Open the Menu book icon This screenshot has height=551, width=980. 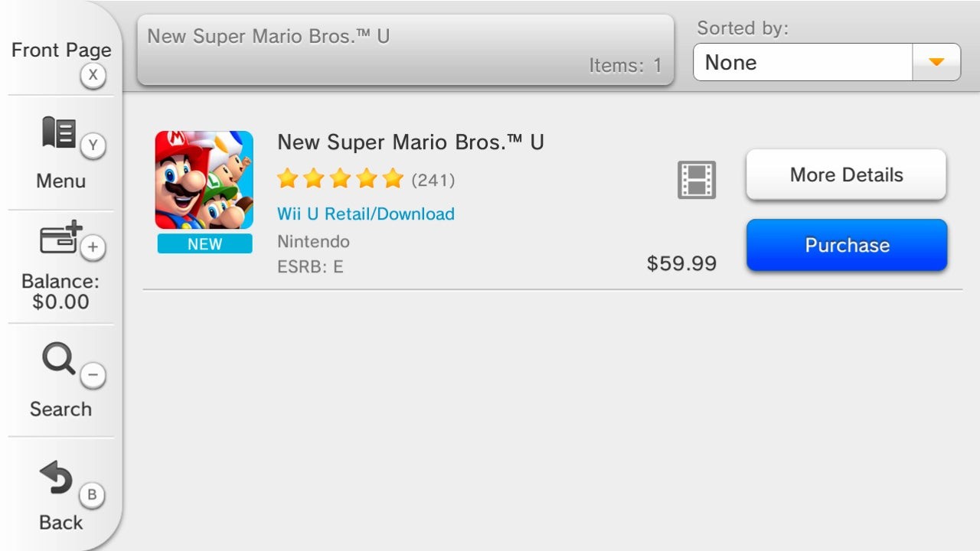point(60,132)
